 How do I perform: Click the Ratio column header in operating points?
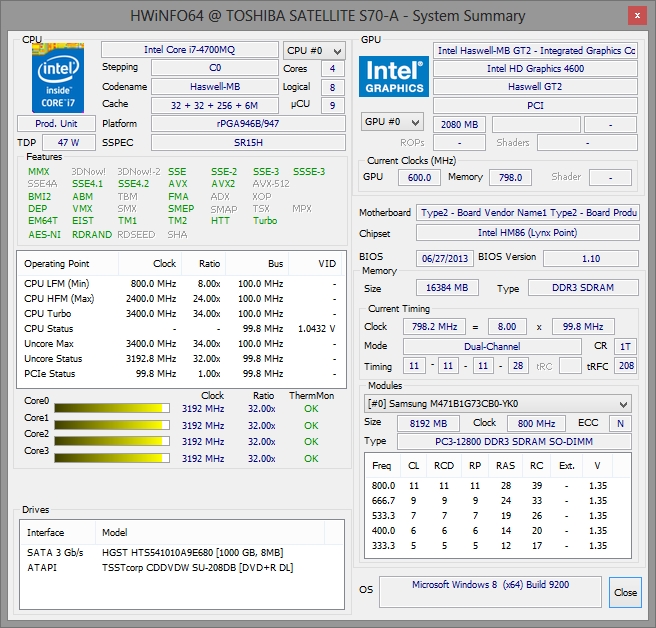[204, 264]
